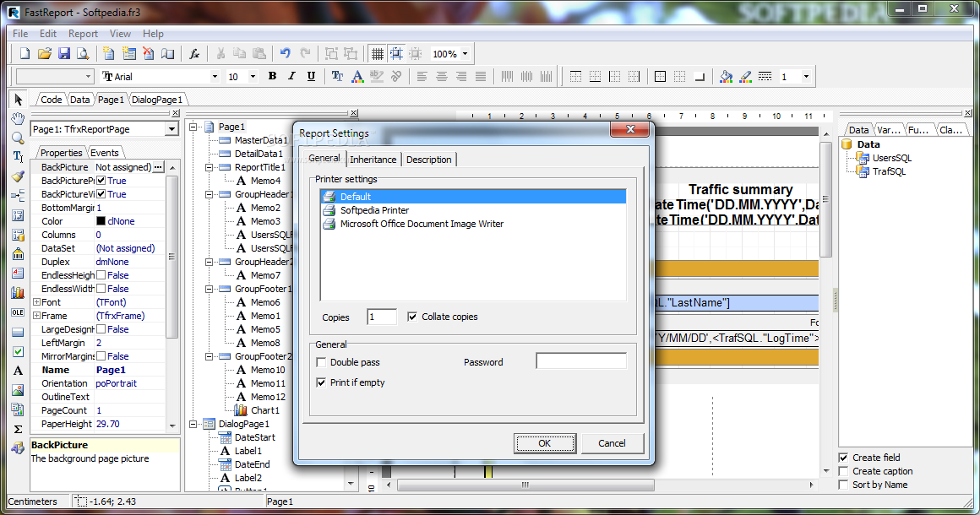Select Microsoft Office Document Image Writer printer
This screenshot has width=980, height=515.
(x=422, y=224)
